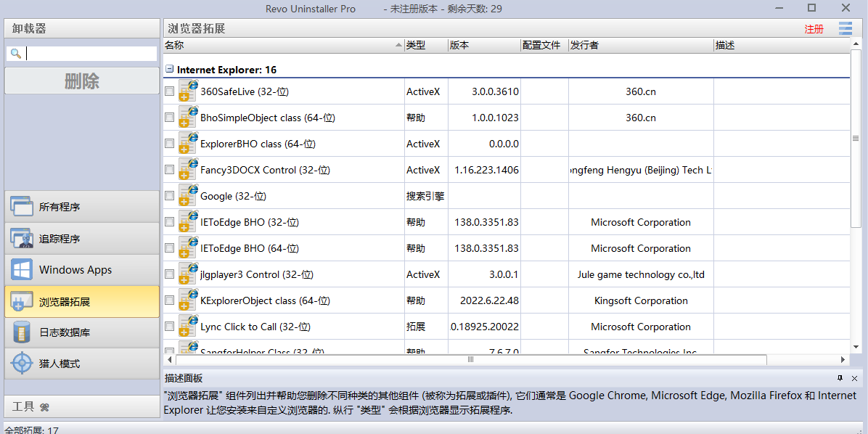The width and height of the screenshot is (868, 434).
Task: Pin the 描述面板 panel using pin icon
Action: [x=840, y=378]
